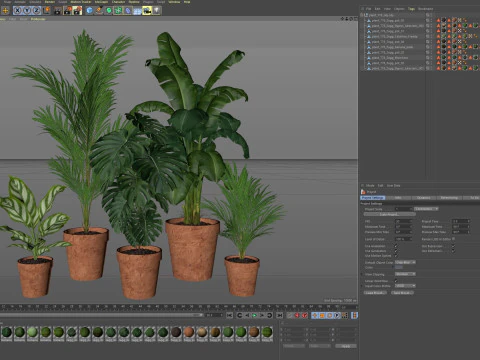Viewport: 480px width, 360px height.
Task: Enable Render LOD in Editor checkbox
Action: [453, 239]
